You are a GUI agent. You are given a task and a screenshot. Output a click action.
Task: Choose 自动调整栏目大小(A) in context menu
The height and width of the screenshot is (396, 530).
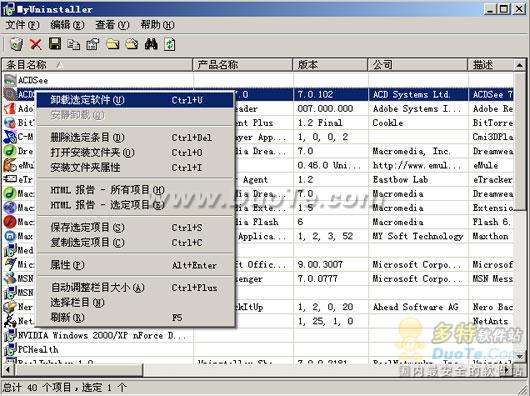tap(135, 288)
